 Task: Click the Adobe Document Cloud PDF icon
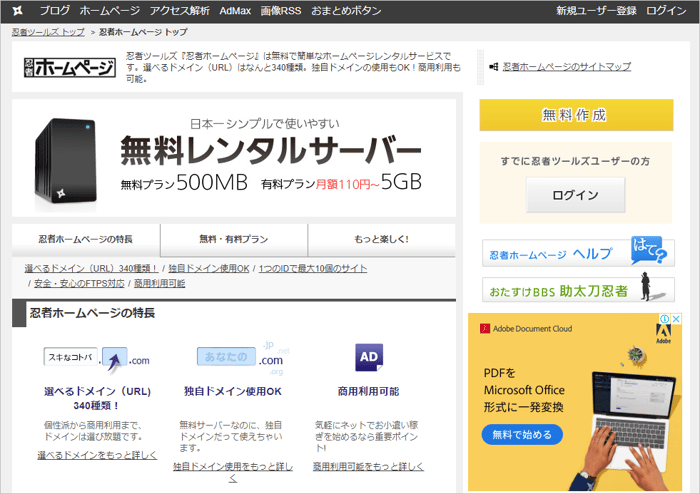[x=485, y=329]
